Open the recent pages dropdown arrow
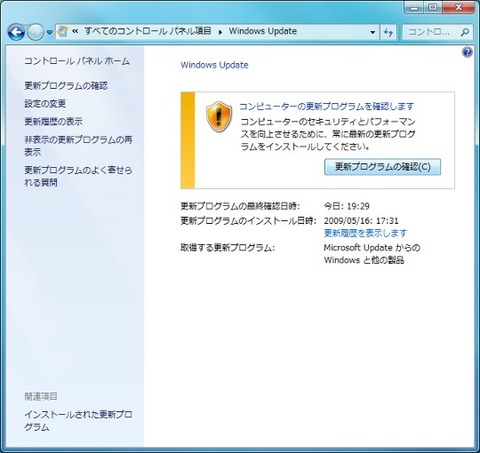 point(49,33)
